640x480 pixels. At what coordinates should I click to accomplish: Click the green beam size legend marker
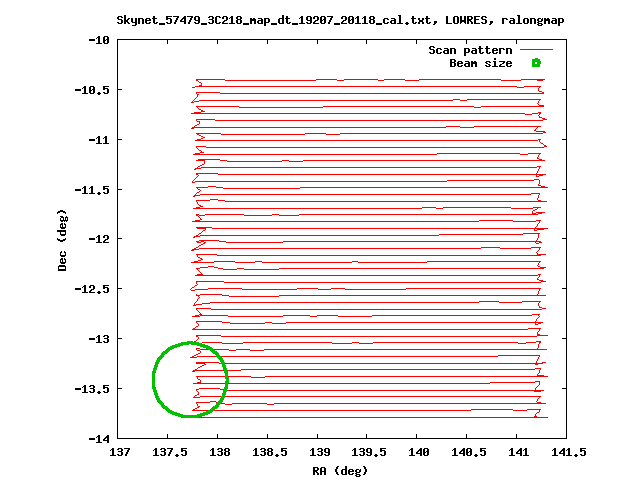pos(536,63)
